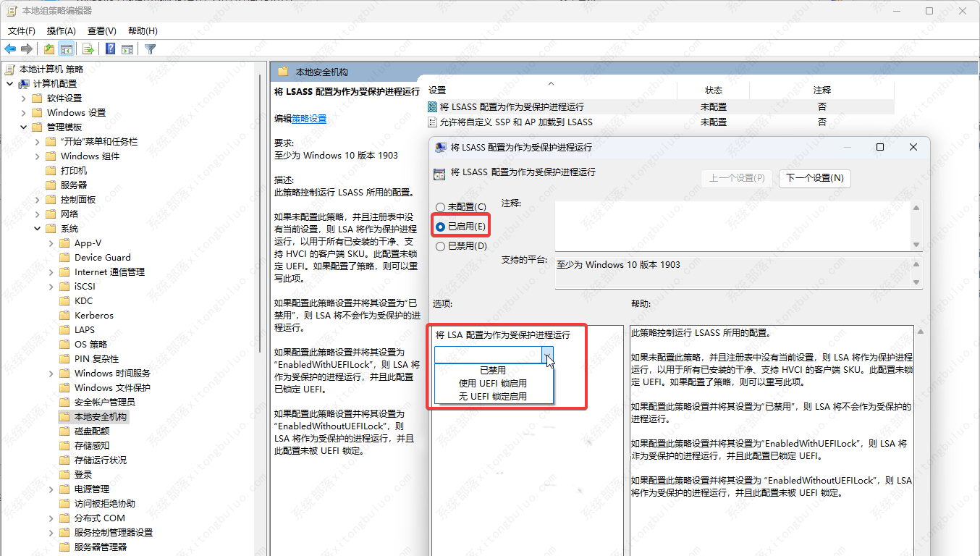Choose 使用 UEFI 锁启用 from dropdown list
Viewport: 980px width, 556px height.
click(x=493, y=383)
